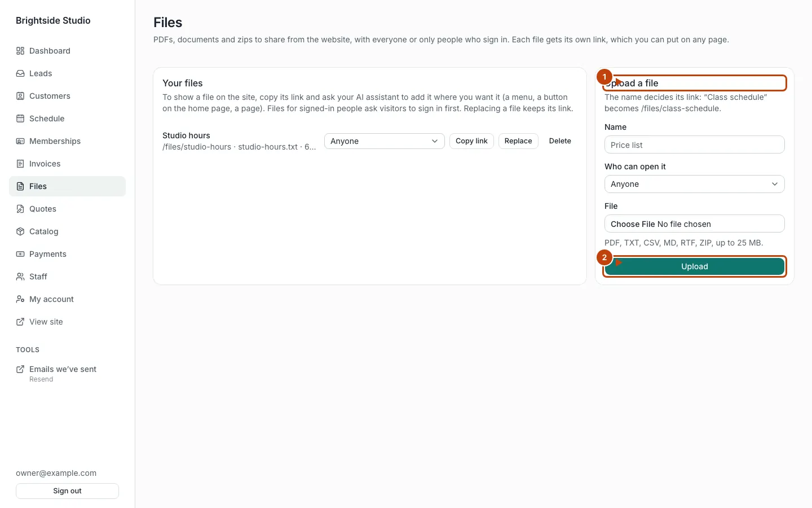The width and height of the screenshot is (812, 508).
Task: Open the Schedule section
Action: click(x=68, y=119)
